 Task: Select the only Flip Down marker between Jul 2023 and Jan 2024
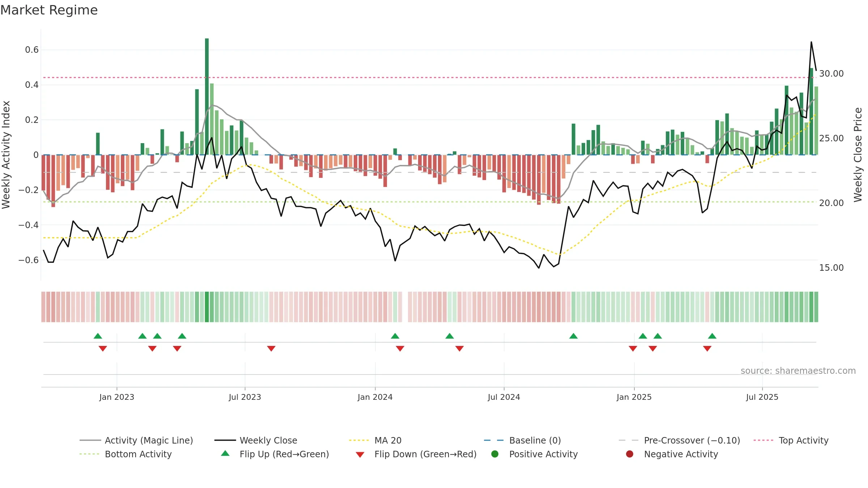click(x=271, y=348)
